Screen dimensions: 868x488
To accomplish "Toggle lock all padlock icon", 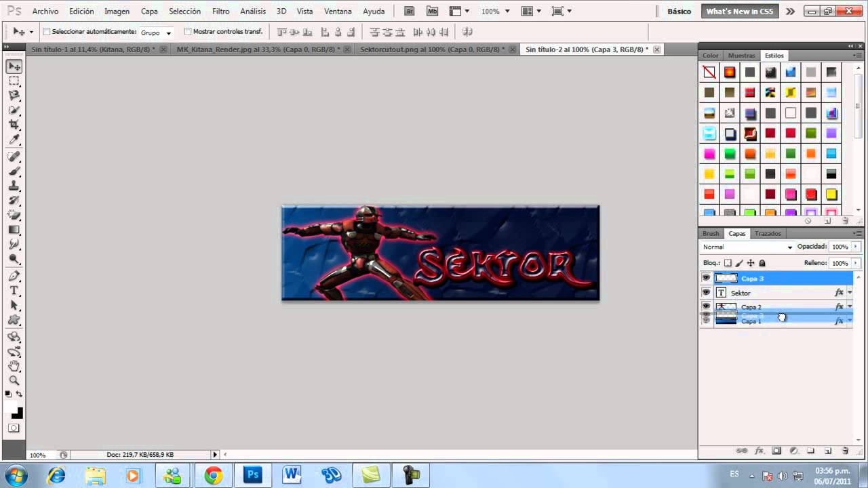I will (x=762, y=263).
